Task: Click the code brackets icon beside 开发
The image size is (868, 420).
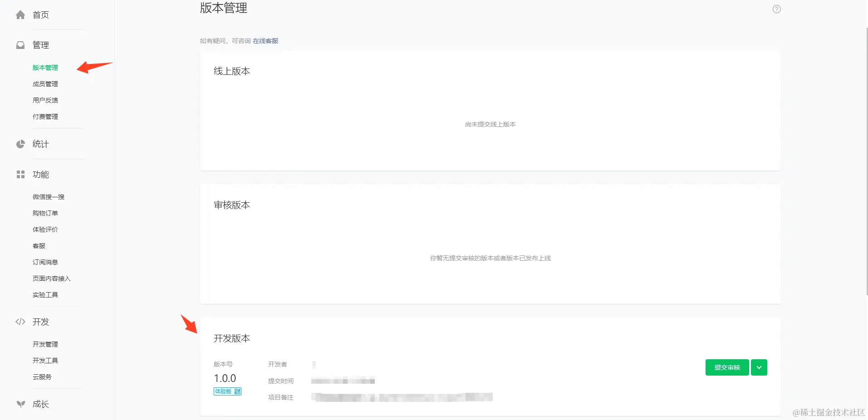Action: click(20, 322)
